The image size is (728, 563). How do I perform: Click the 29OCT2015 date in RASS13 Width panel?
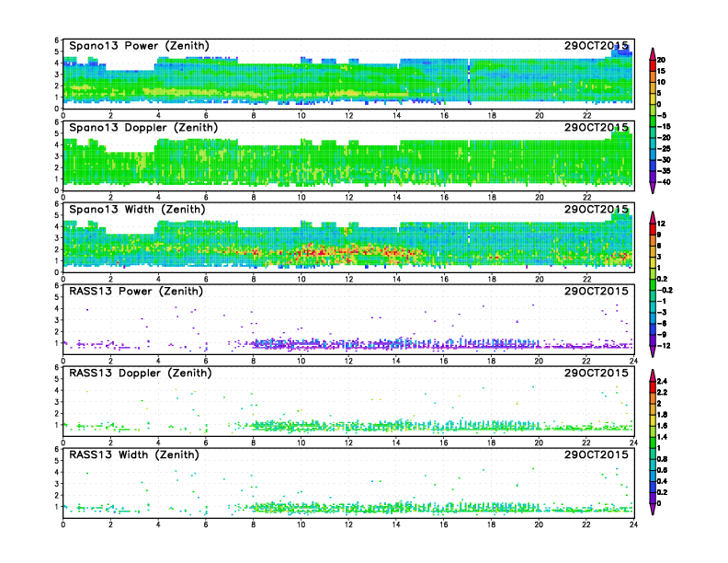pyautogui.click(x=597, y=454)
